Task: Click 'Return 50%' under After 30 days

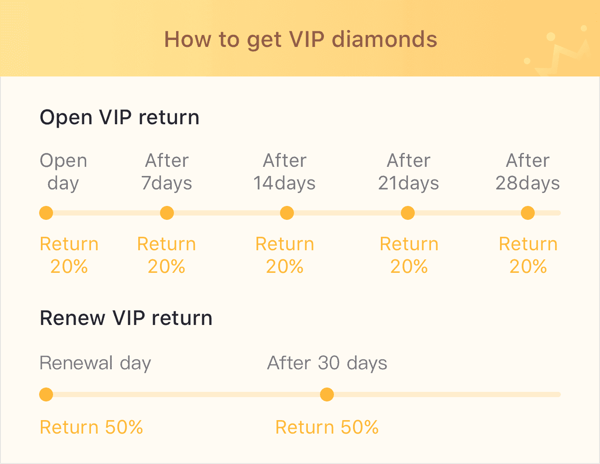Action: (x=327, y=427)
